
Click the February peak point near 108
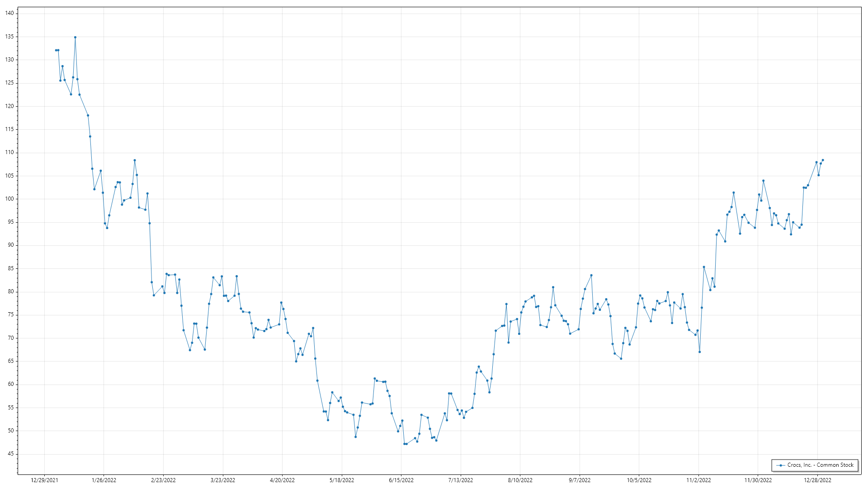[135, 160]
